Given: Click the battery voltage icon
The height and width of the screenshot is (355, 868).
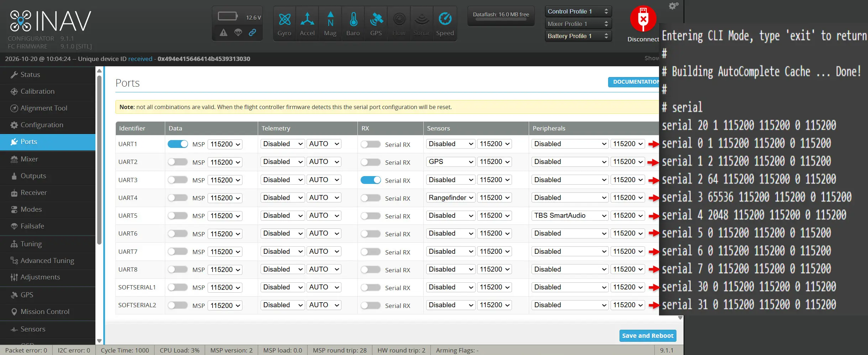Looking at the screenshot, I should (228, 16).
